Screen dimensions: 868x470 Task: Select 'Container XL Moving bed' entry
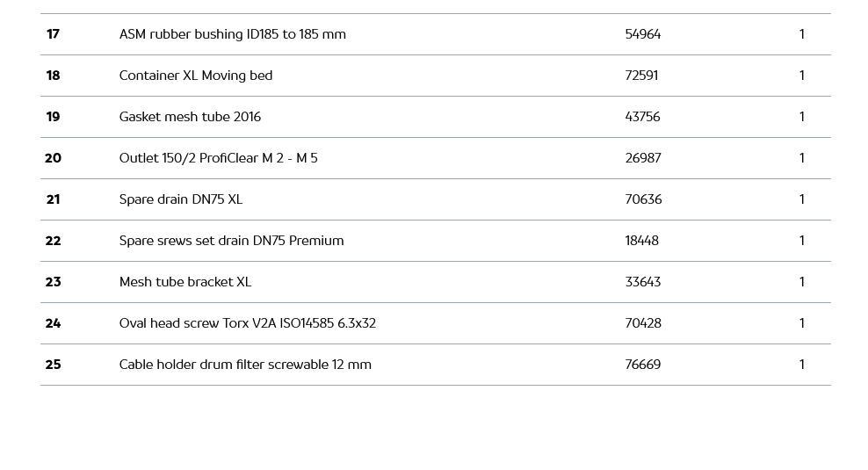click(195, 76)
